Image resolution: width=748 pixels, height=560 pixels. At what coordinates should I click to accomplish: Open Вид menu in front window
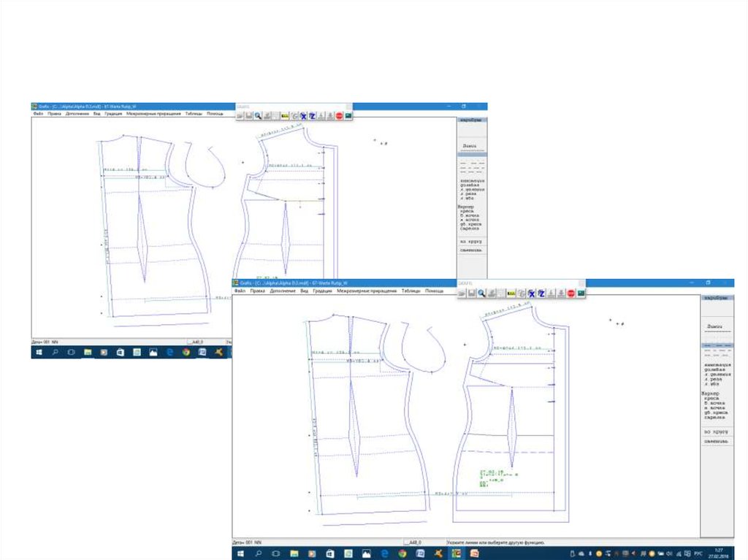click(305, 291)
